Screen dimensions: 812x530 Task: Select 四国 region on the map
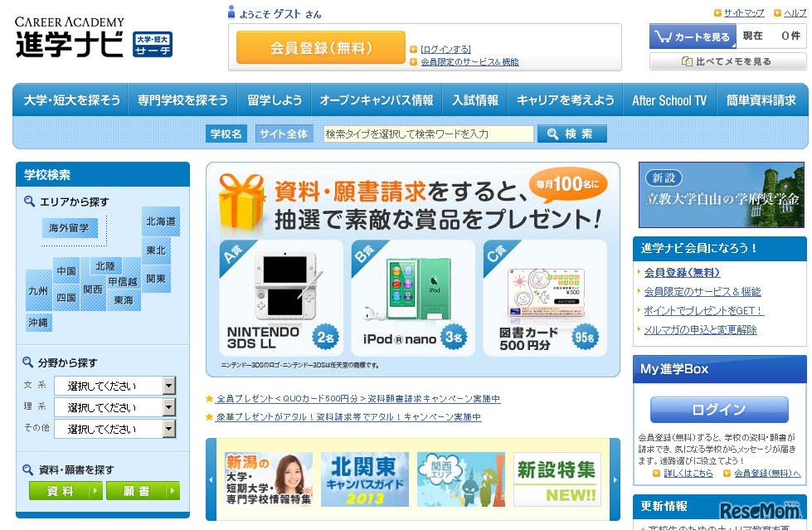pos(66,298)
